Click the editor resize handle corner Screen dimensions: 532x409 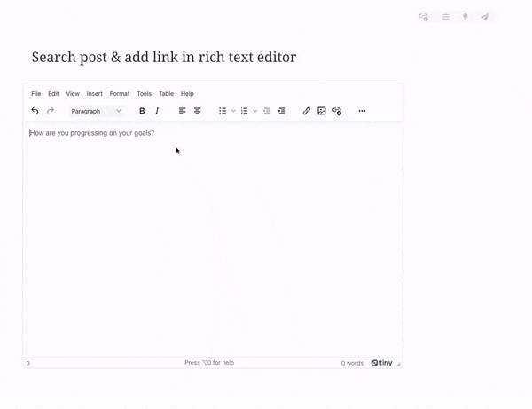pyautogui.click(x=399, y=364)
